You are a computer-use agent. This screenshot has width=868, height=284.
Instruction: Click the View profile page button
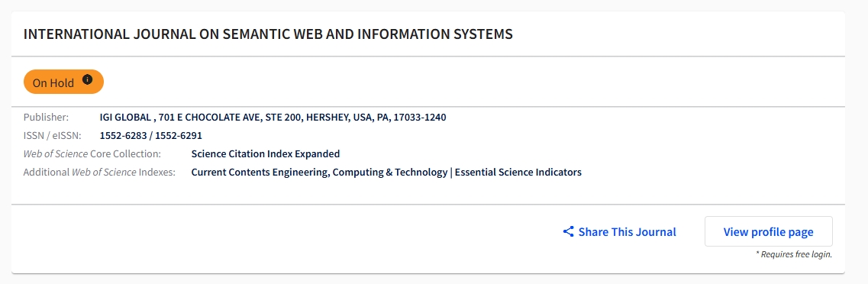[768, 231]
